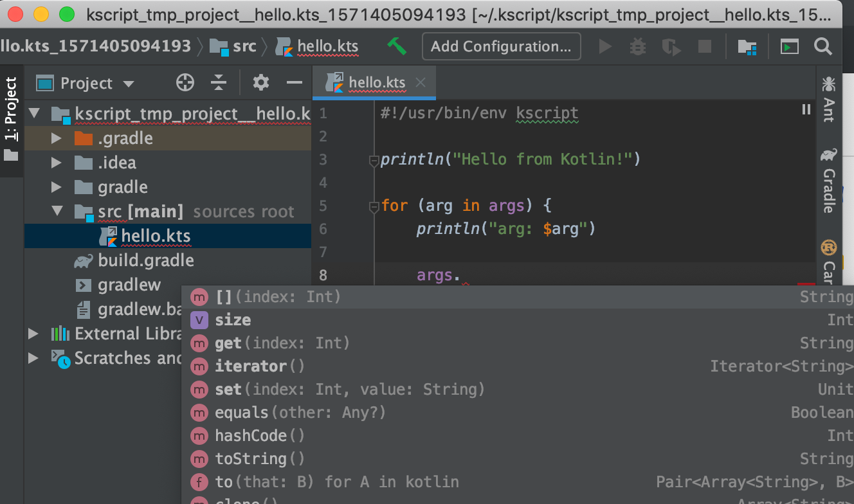The width and height of the screenshot is (854, 504).
Task: Select size from the completion popup
Action: pyautogui.click(x=233, y=319)
